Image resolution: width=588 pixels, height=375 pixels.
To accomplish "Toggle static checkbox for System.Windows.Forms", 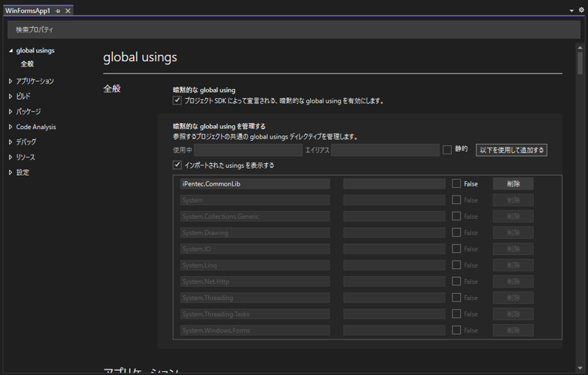I will click(456, 330).
